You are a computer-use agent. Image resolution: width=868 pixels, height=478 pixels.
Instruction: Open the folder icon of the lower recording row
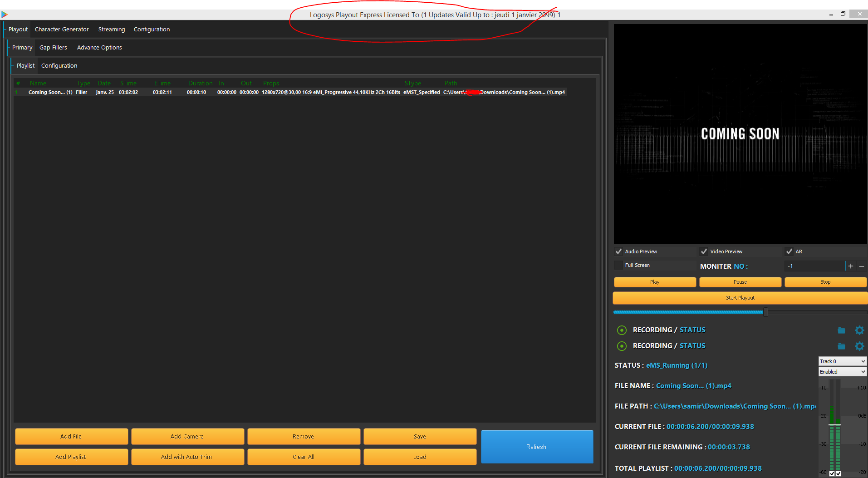(x=841, y=346)
